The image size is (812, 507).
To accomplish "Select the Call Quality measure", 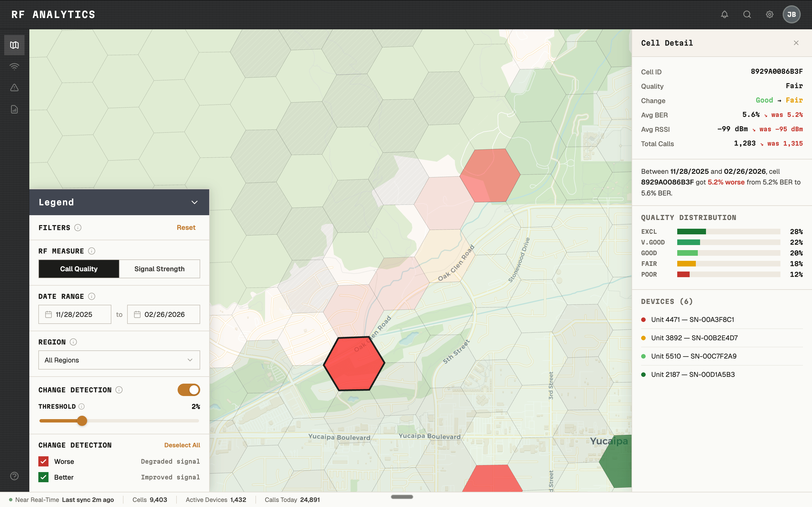I will (x=79, y=269).
